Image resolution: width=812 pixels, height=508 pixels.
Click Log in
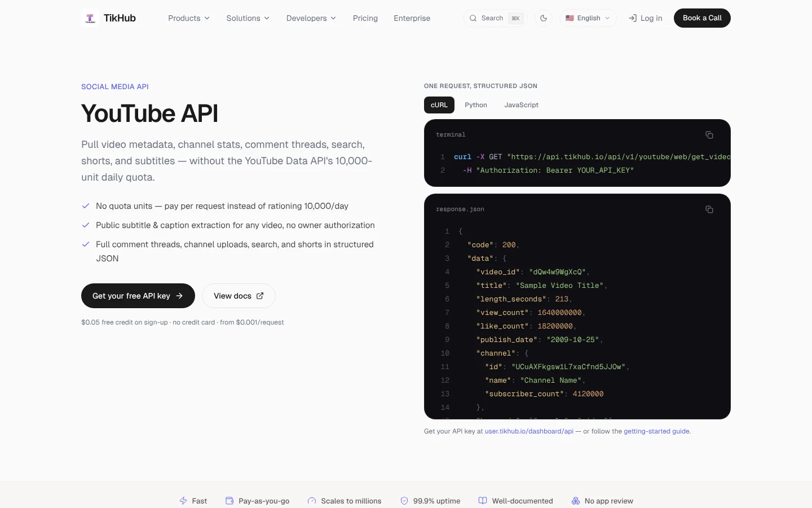pyautogui.click(x=646, y=18)
